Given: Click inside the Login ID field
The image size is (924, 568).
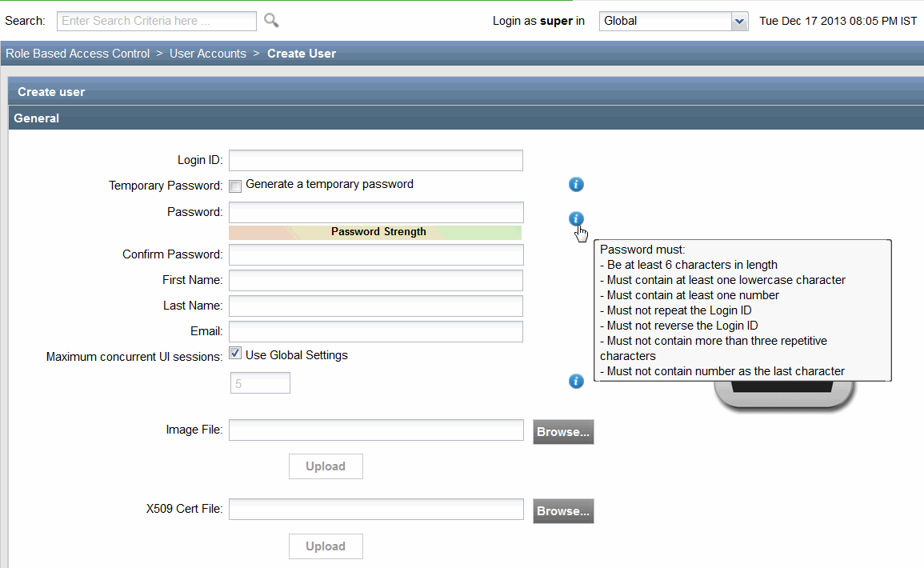Looking at the screenshot, I should click(376, 160).
